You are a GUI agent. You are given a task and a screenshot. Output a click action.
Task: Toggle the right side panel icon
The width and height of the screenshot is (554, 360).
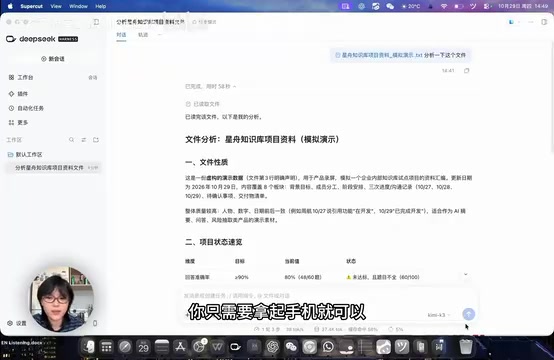544,22
